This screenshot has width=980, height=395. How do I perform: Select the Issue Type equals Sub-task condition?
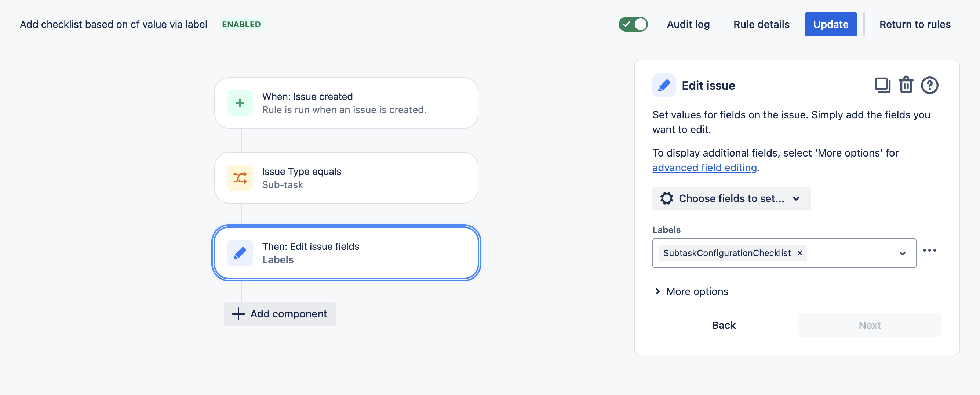346,178
